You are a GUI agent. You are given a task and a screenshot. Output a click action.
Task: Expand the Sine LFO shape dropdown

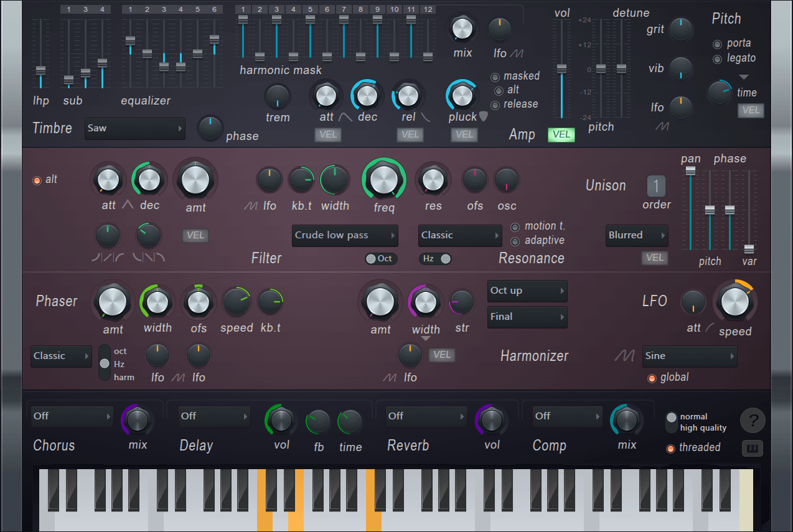690,357
